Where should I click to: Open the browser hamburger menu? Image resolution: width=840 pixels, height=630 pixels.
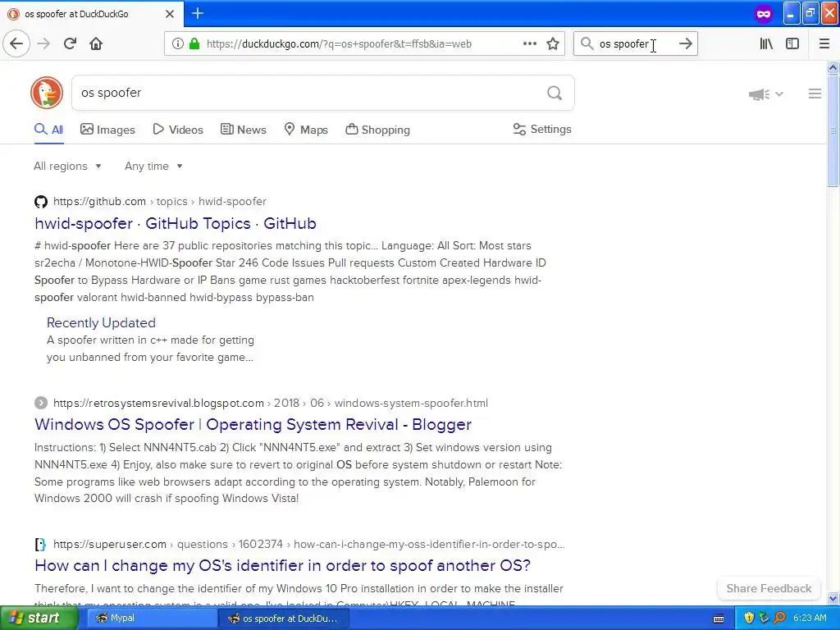tap(824, 43)
